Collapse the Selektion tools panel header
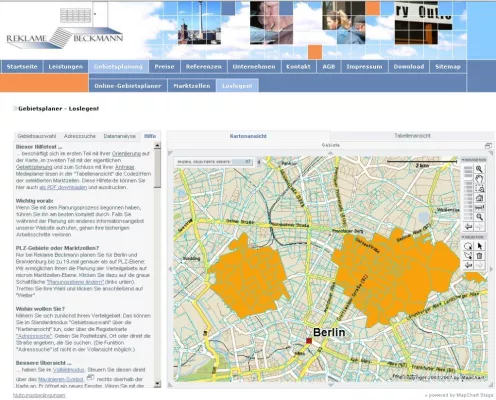The width and height of the screenshot is (496, 400). (474, 237)
